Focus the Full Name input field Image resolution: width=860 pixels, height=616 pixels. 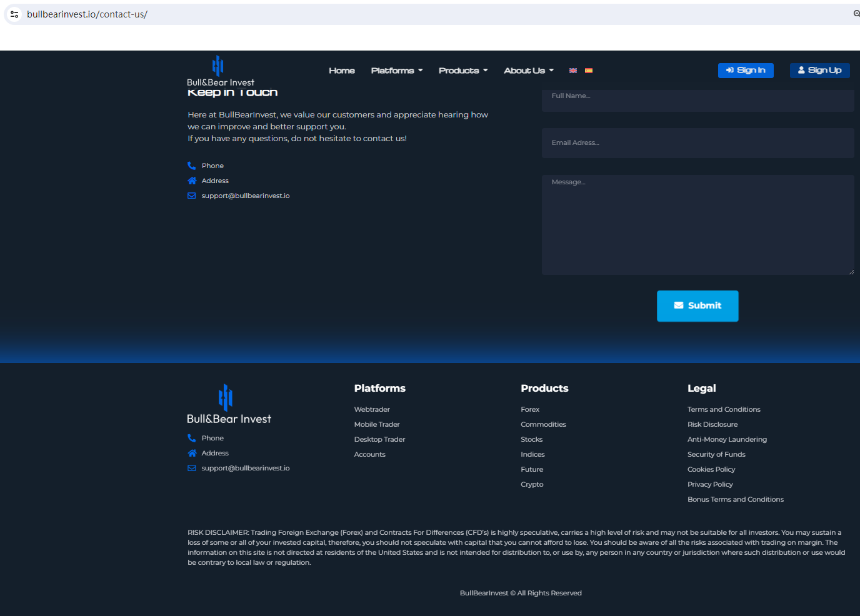[697, 99]
